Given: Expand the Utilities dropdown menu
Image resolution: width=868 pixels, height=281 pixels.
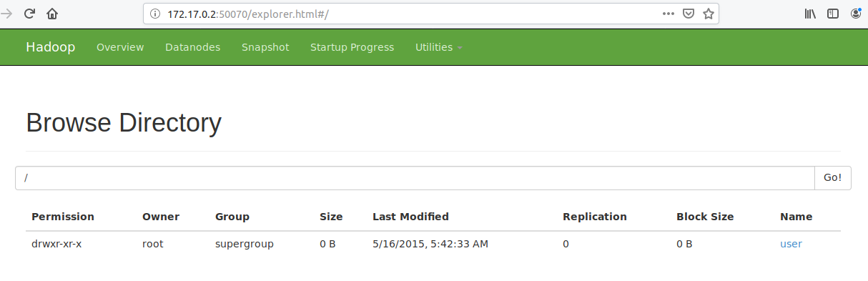Looking at the screenshot, I should pyautogui.click(x=438, y=47).
